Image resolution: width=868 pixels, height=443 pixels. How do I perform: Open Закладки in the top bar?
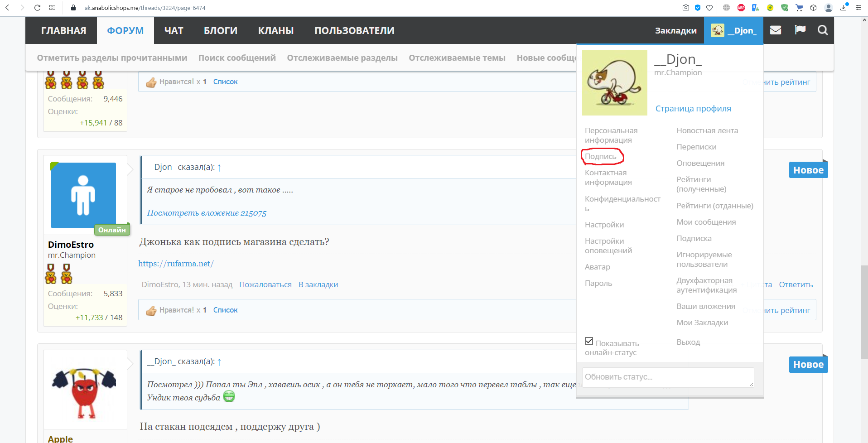676,30
